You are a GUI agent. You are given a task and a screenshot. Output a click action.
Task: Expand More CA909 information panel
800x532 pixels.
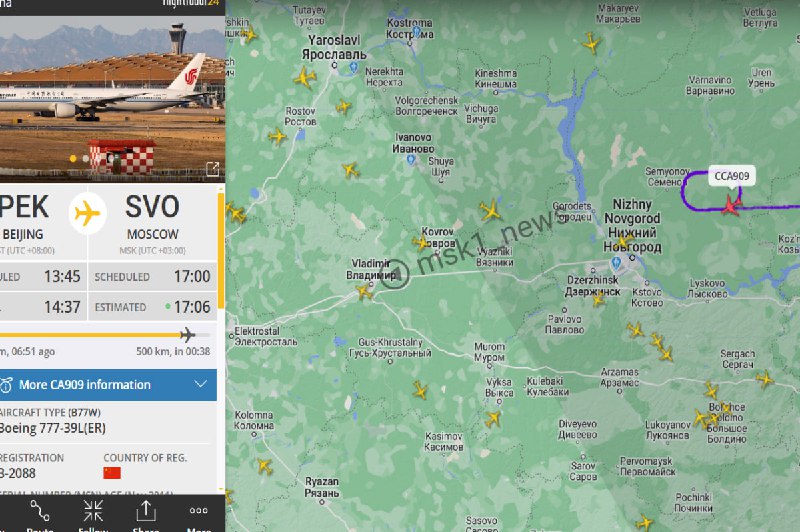(108, 385)
